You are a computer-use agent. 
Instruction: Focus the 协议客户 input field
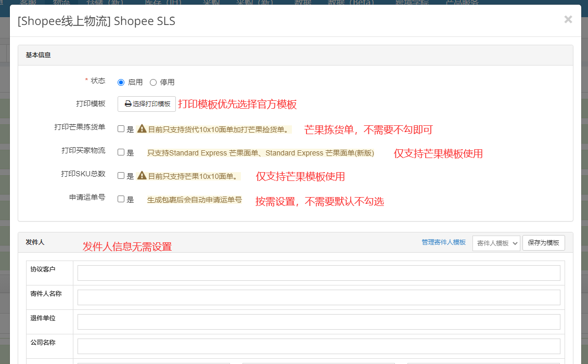[319, 273]
